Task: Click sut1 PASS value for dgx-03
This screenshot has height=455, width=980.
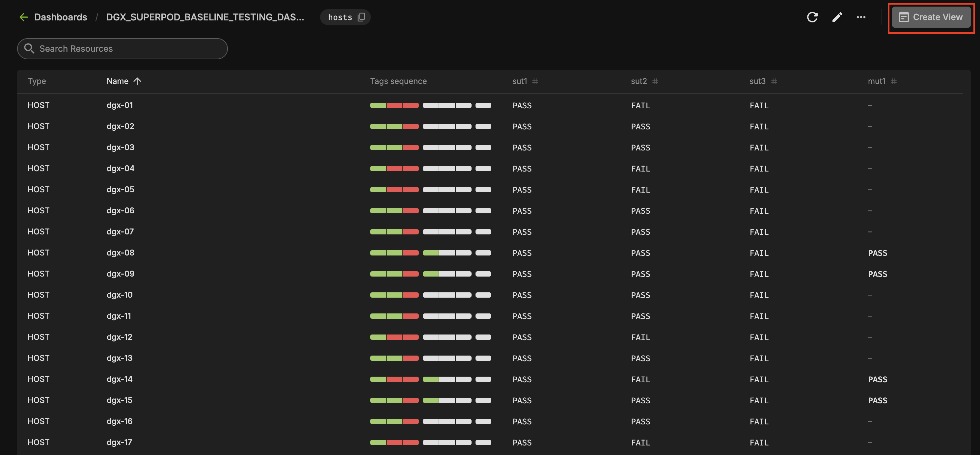Action: (x=522, y=147)
